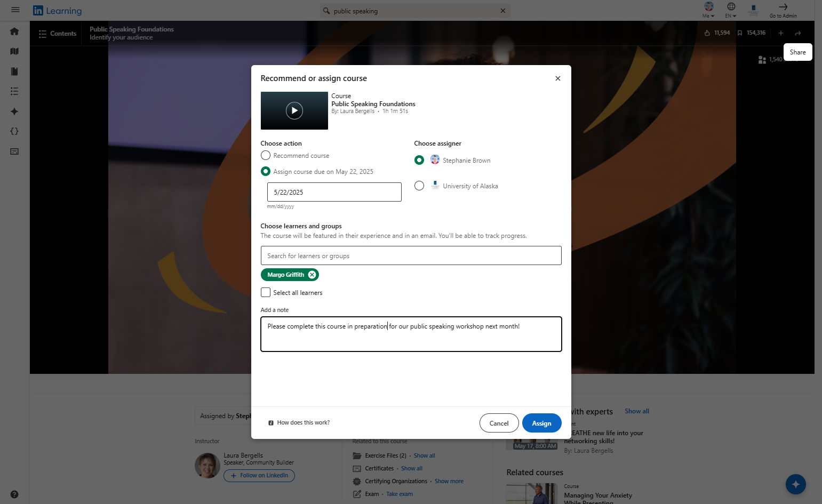Click the share arrow icon in the course header
Screen dimensions: 822x504
798,33
